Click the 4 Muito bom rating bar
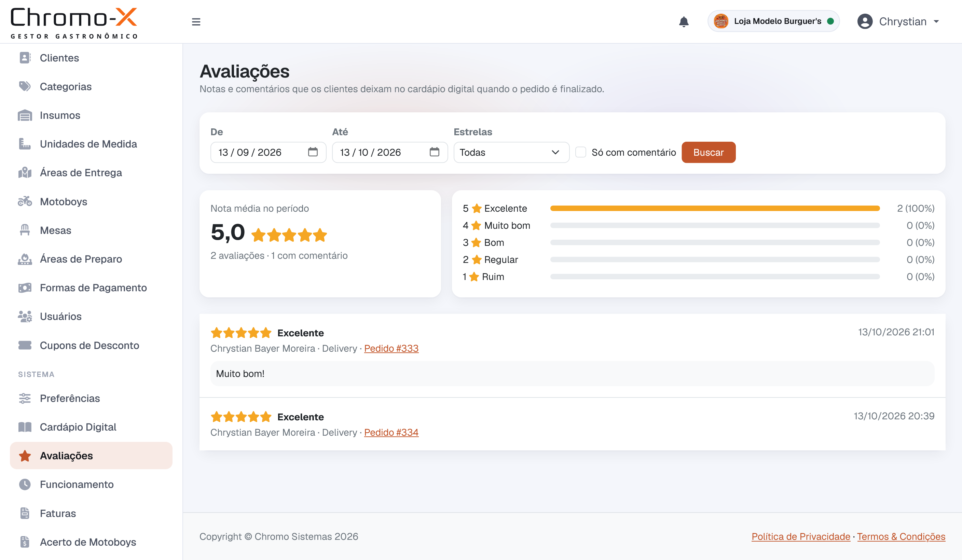 (x=715, y=225)
